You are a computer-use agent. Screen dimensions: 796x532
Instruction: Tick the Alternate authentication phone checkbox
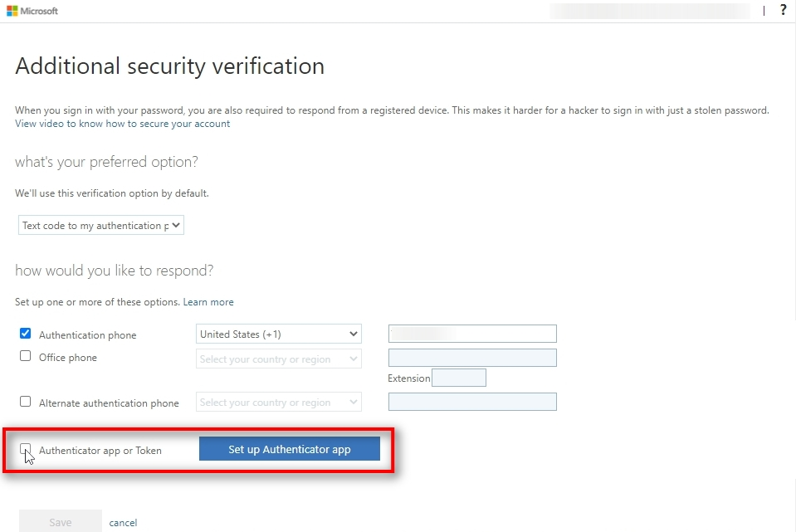click(25, 402)
